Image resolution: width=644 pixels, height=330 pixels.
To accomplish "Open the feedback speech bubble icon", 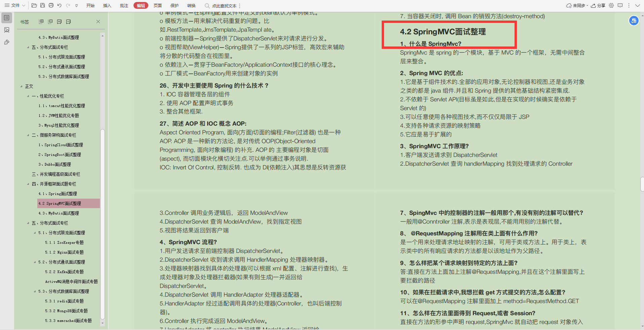I will [x=620, y=5].
